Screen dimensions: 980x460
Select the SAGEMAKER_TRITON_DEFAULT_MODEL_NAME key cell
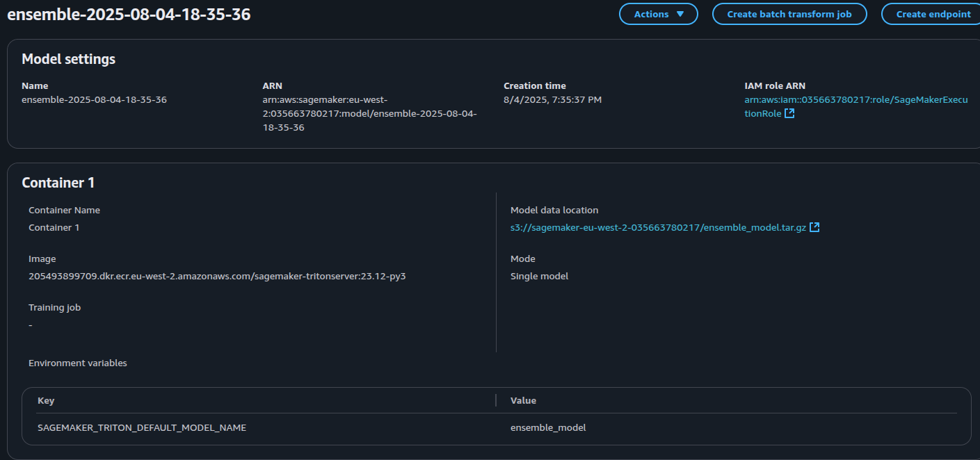tap(142, 427)
